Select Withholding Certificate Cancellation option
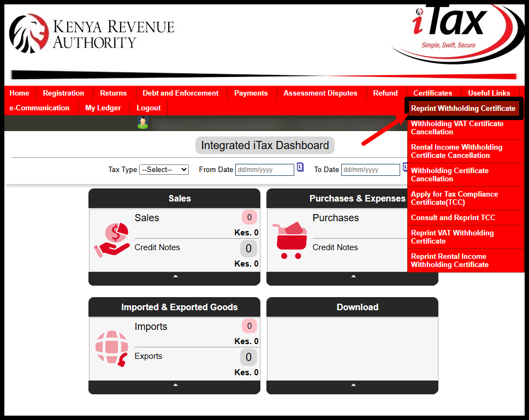Viewport: 529px width, 420px height. click(x=465, y=175)
